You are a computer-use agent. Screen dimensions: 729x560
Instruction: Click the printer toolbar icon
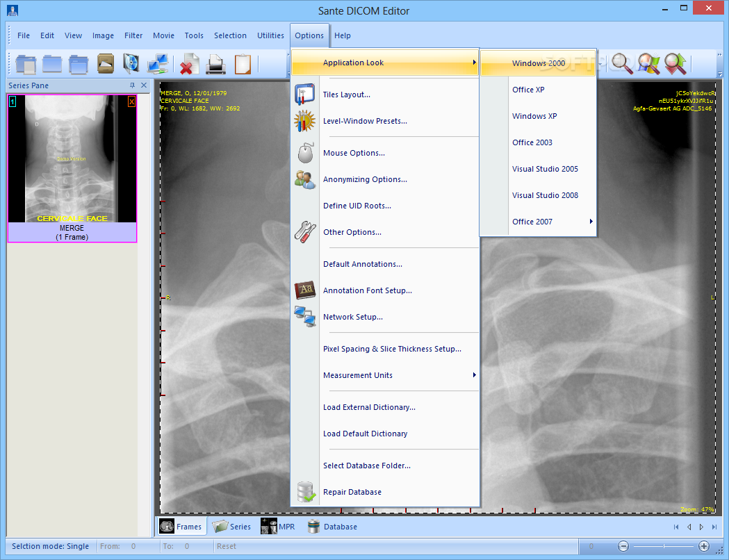pyautogui.click(x=215, y=64)
